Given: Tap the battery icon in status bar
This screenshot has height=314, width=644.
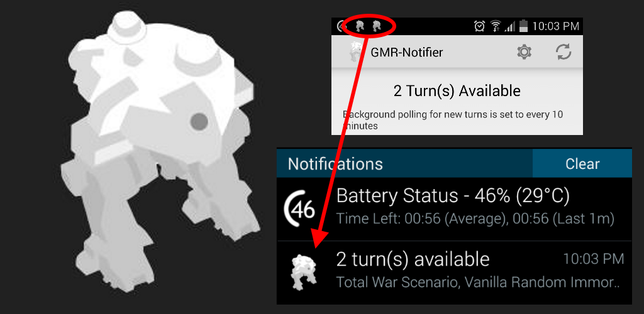Looking at the screenshot, I should [523, 26].
